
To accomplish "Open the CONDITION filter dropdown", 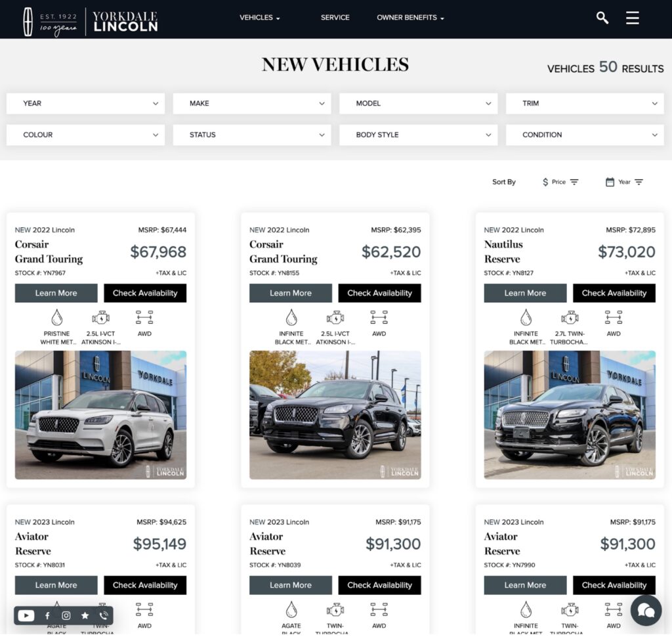I will [x=585, y=135].
